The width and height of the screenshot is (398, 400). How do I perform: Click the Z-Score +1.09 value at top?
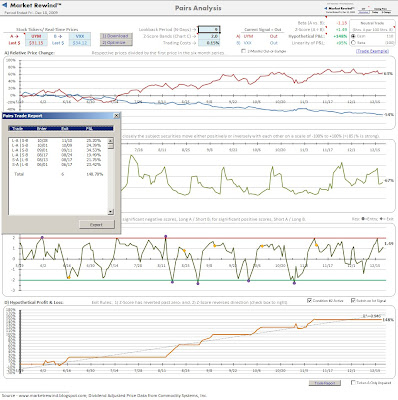pyautogui.click(x=341, y=29)
